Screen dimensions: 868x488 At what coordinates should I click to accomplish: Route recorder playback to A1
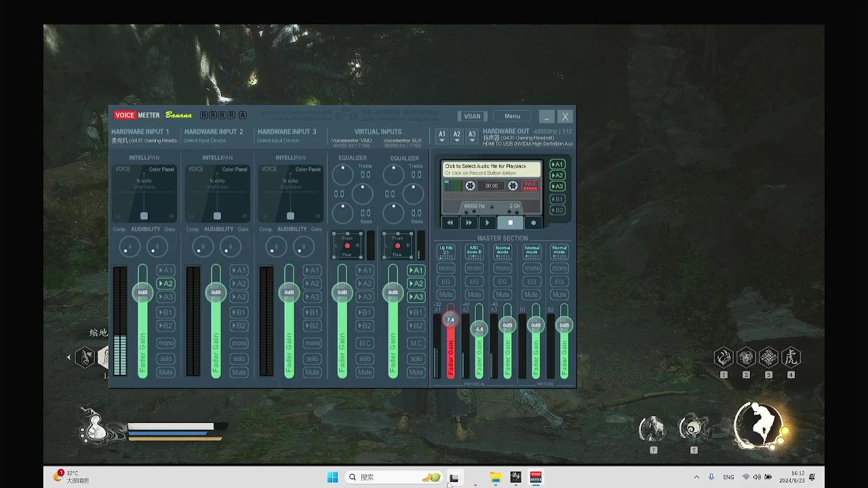click(x=557, y=165)
